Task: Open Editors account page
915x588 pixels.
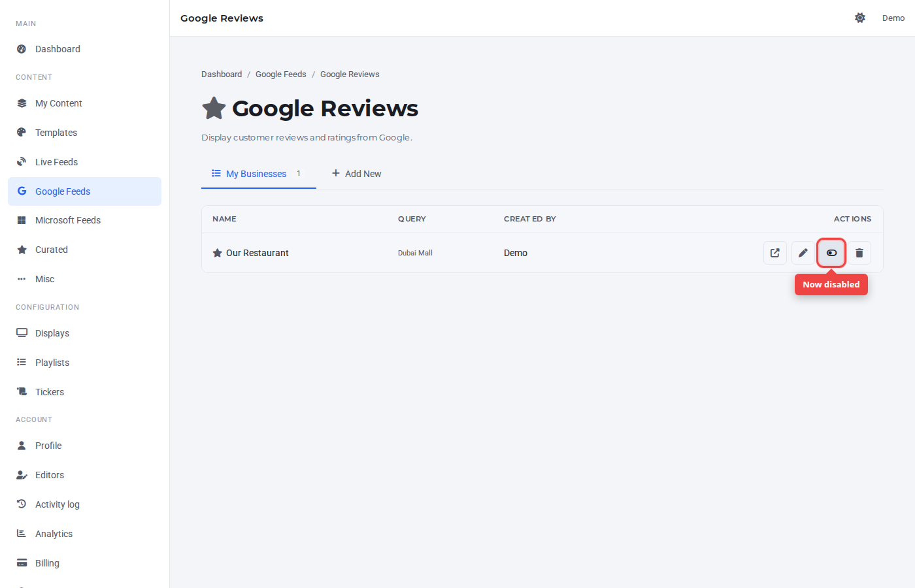Action: click(x=84, y=475)
